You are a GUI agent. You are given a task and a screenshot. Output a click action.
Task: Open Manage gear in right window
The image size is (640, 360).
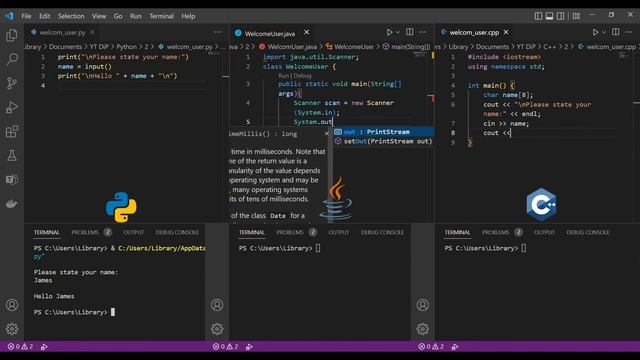[423, 329]
